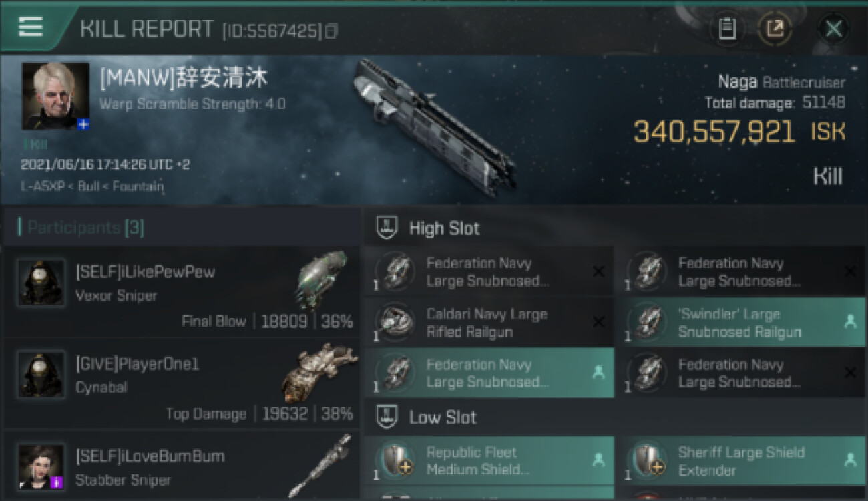Click the Caldari Navy Large Rifled Railgun icon

pos(395,323)
